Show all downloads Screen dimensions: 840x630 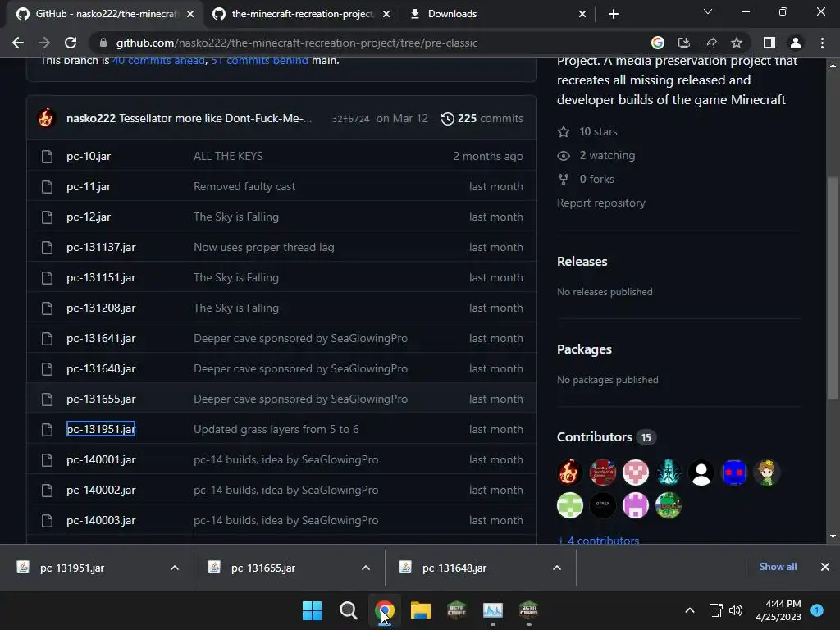coord(778,567)
